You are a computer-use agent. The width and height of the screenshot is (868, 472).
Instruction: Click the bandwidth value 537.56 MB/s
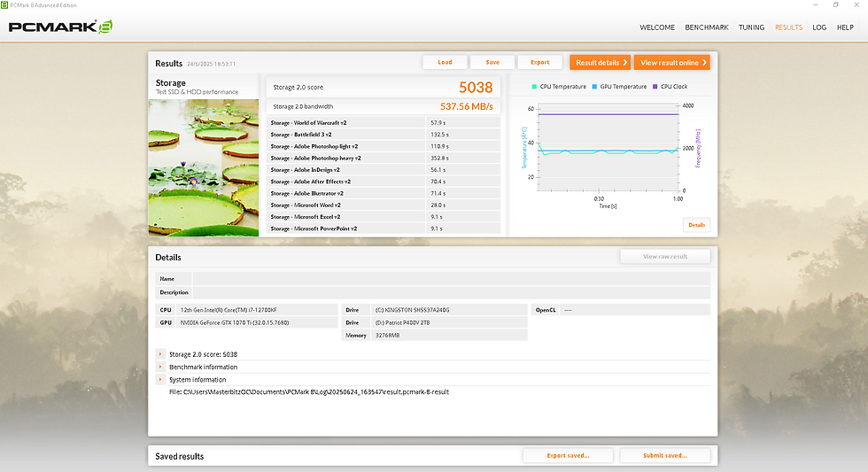466,107
